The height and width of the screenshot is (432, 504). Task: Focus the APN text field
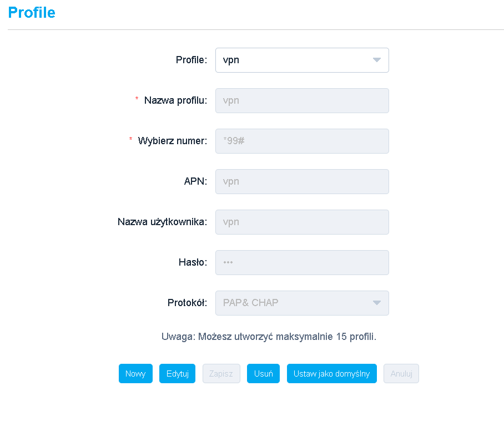point(302,181)
